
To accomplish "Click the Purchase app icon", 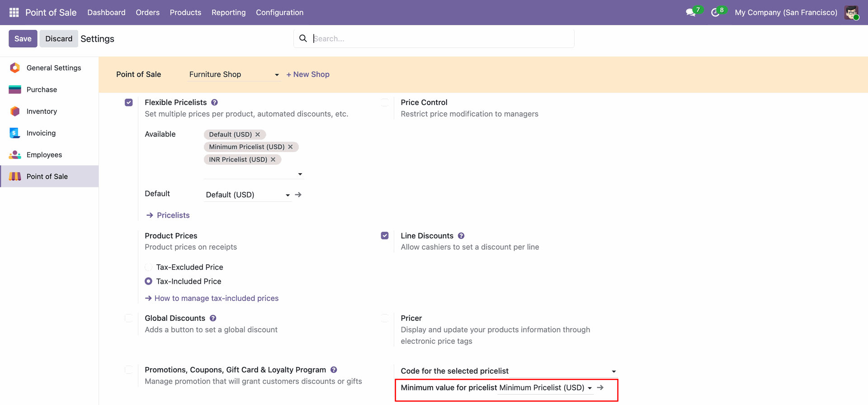I will click(15, 90).
